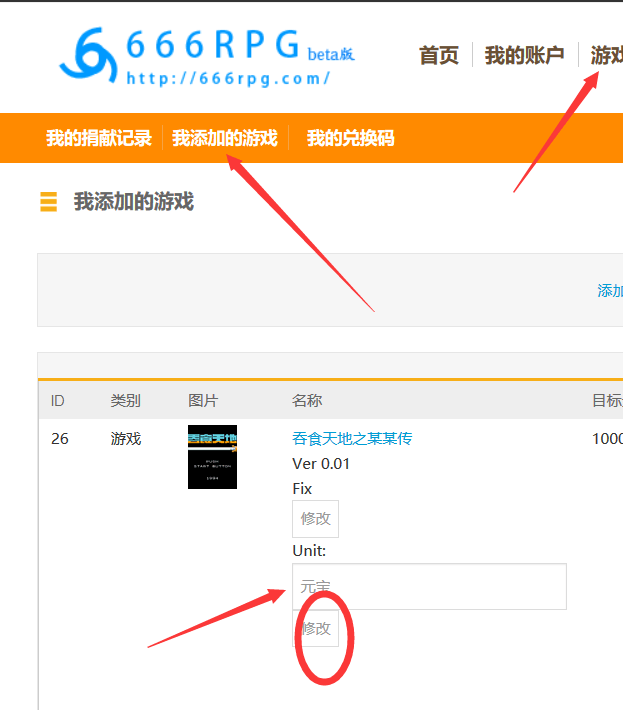Select the 图片 column header
623x710 pixels.
(203, 401)
